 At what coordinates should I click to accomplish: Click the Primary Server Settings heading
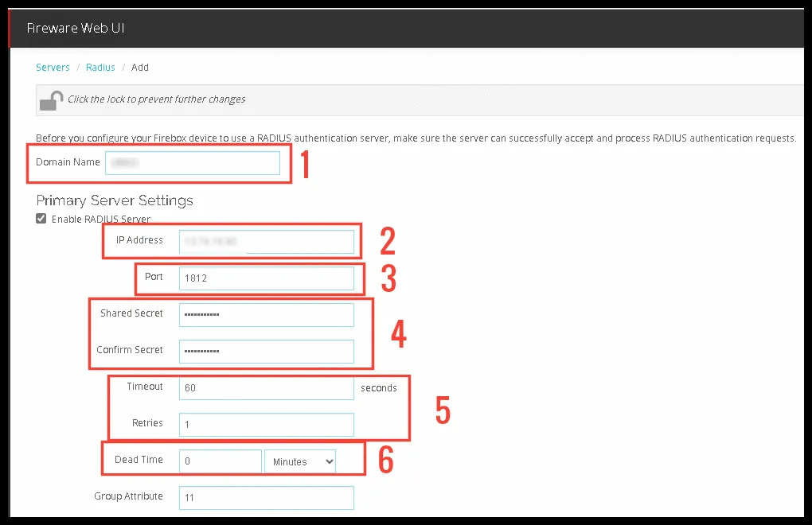(x=115, y=200)
